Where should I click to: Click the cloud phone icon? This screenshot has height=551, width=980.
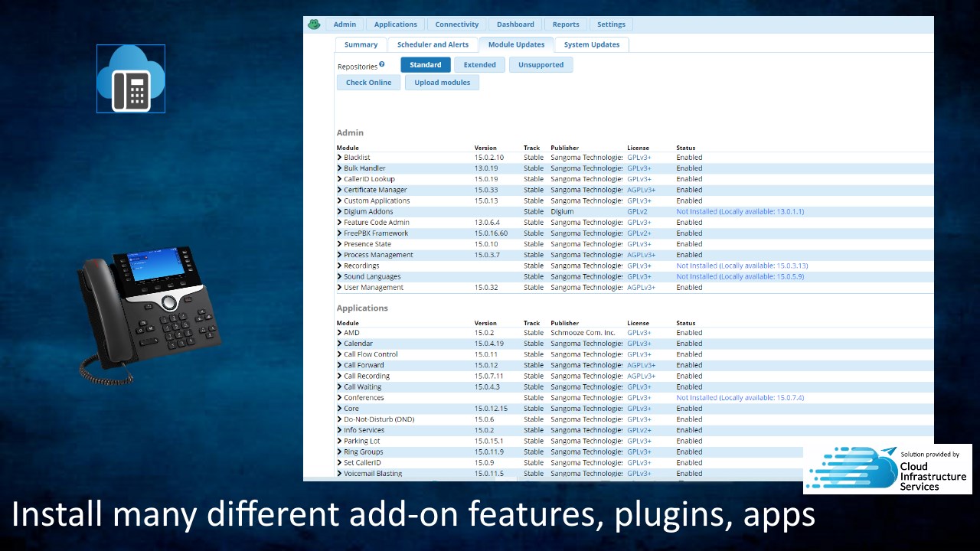(x=131, y=79)
